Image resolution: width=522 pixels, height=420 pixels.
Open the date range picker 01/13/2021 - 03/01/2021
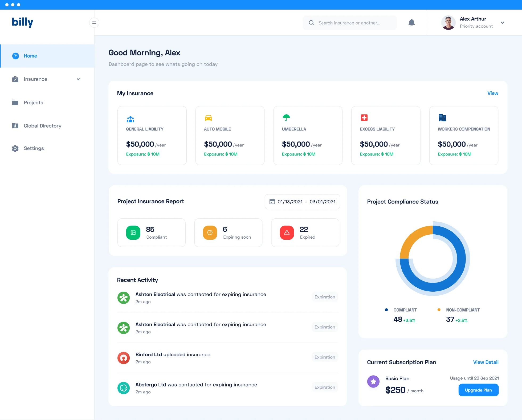pos(302,202)
